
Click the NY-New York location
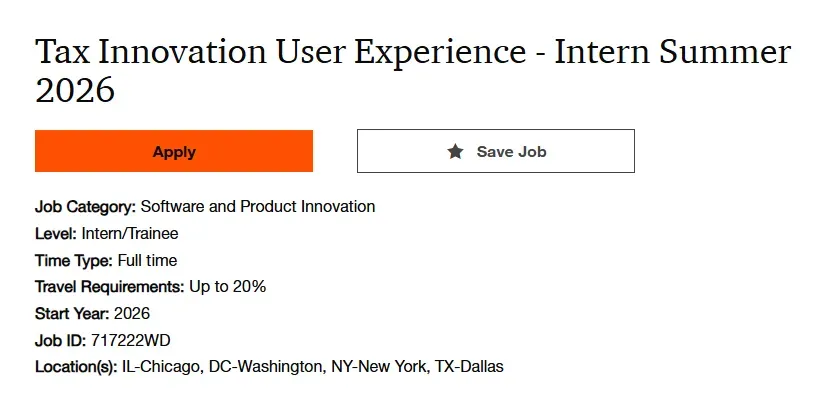pos(379,367)
